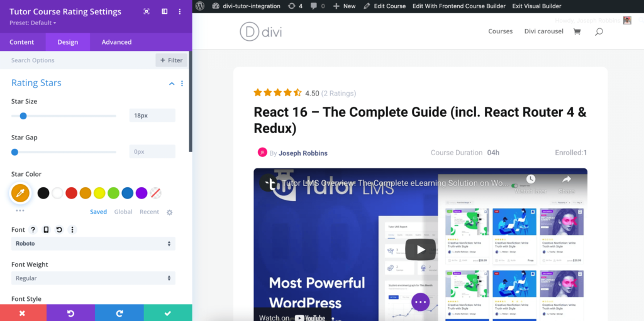
Task: Click Exit Visual Builder
Action: pos(537,6)
